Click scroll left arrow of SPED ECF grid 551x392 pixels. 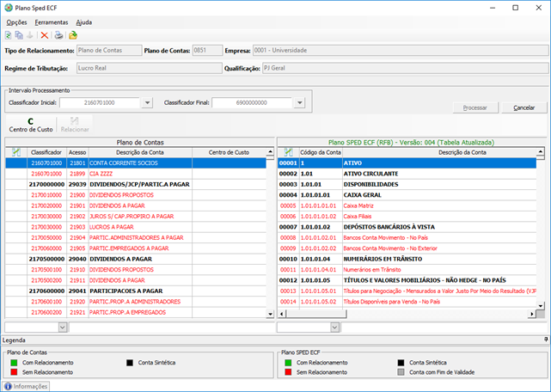pyautogui.click(x=281, y=314)
